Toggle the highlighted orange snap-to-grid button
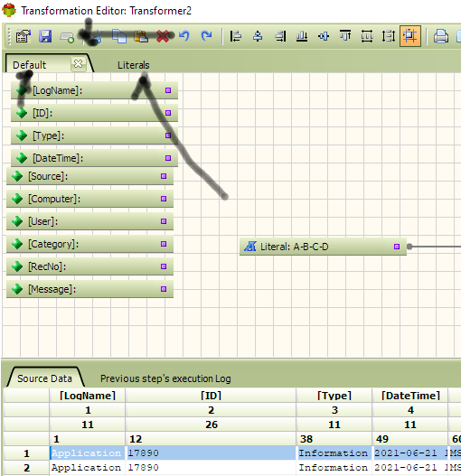The height and width of the screenshot is (476, 461). 410,36
